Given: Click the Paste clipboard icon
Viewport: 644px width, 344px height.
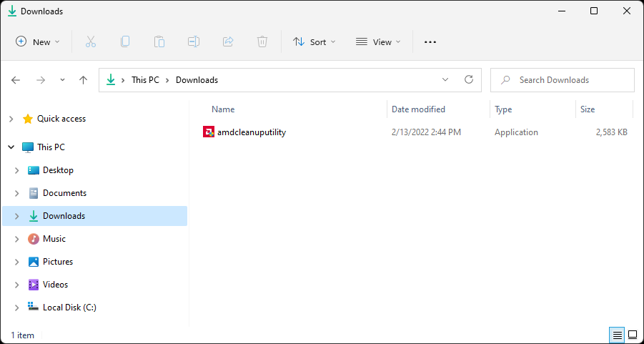Looking at the screenshot, I should click(x=159, y=42).
